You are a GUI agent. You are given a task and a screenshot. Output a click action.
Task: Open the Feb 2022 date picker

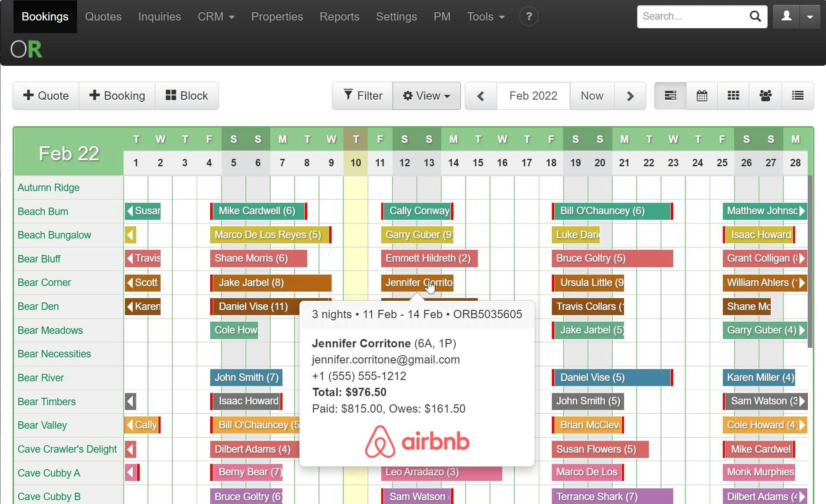point(533,96)
